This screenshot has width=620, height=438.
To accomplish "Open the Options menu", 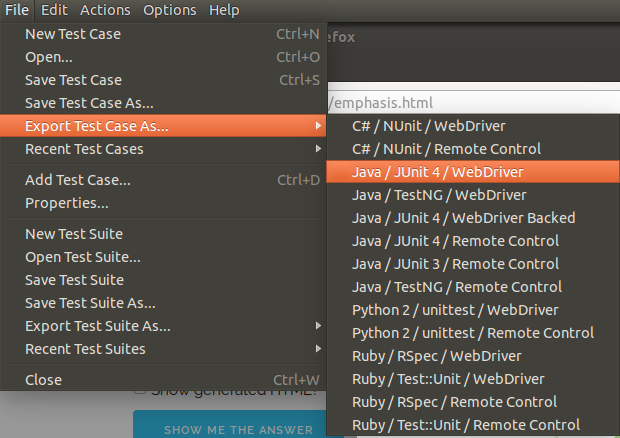I will click(170, 10).
